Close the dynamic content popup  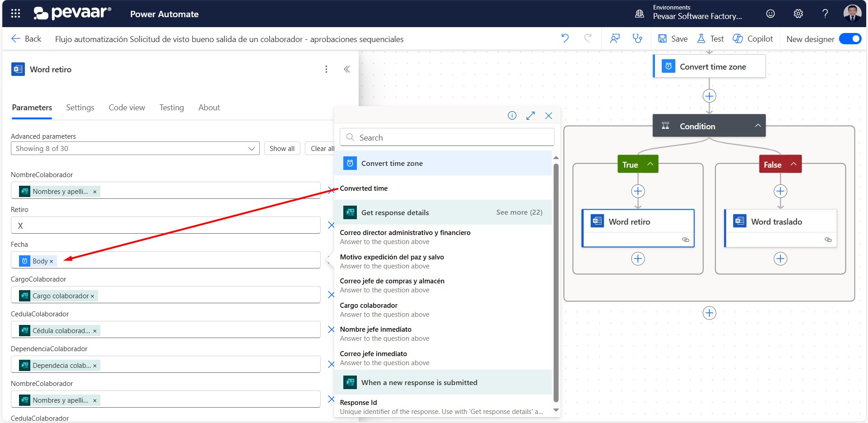[x=549, y=116]
